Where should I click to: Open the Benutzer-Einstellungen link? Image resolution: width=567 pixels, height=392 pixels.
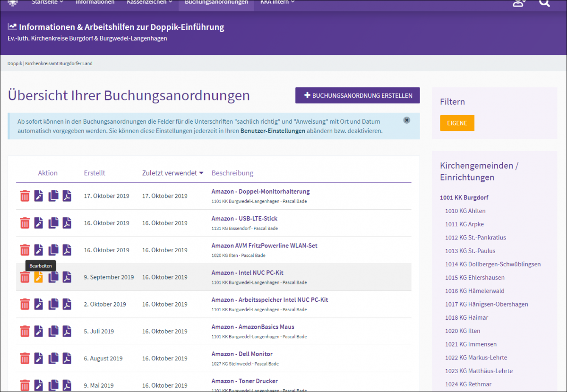pos(273,131)
